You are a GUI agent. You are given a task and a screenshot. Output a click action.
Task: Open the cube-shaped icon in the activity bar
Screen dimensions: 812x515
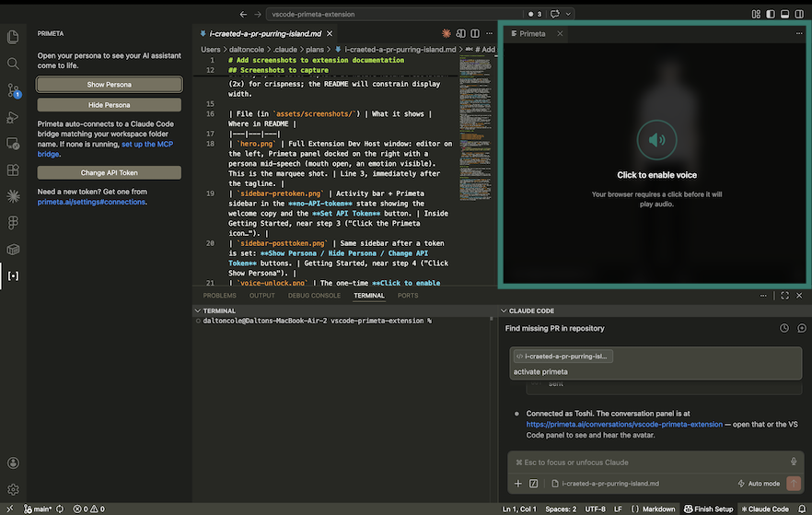(13, 250)
